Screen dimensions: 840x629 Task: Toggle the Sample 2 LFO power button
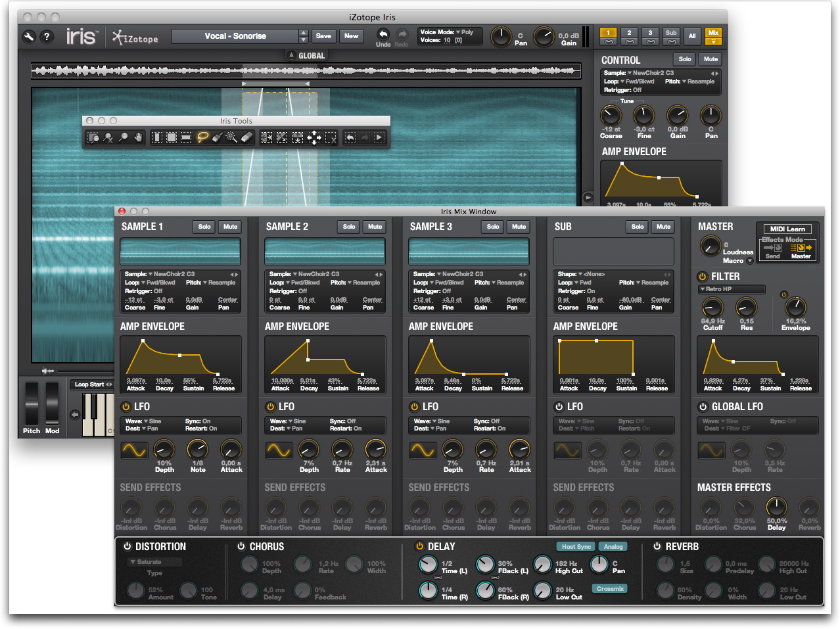pos(270,407)
